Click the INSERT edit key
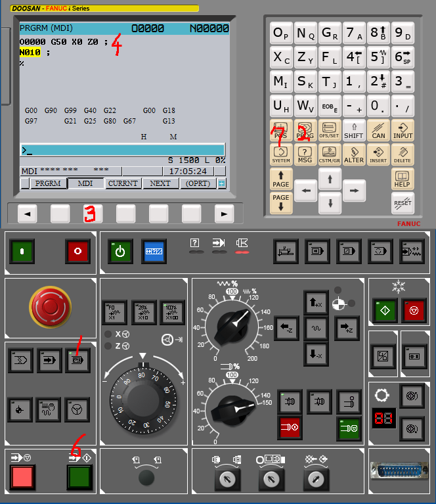The height and width of the screenshot is (504, 436). pyautogui.click(x=378, y=154)
